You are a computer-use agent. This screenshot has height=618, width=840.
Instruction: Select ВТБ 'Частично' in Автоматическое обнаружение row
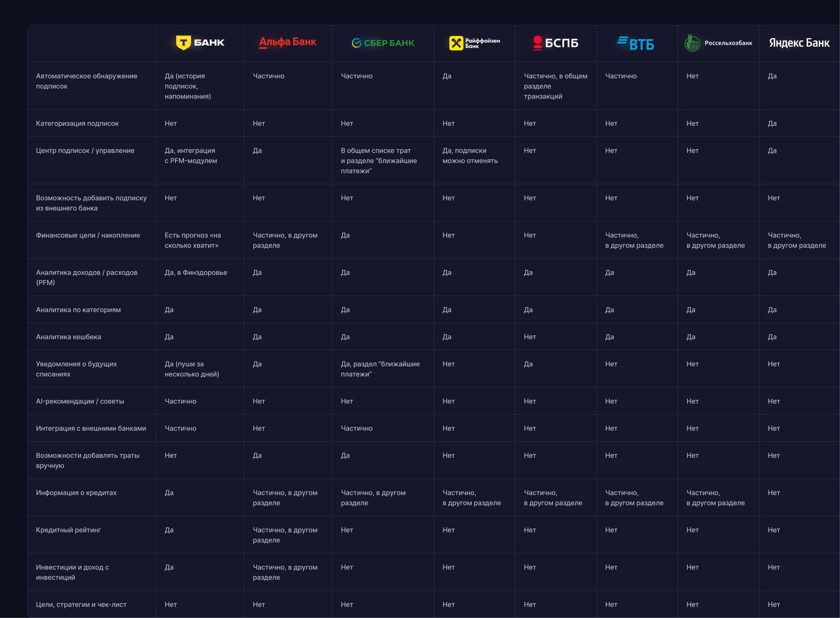click(x=621, y=76)
